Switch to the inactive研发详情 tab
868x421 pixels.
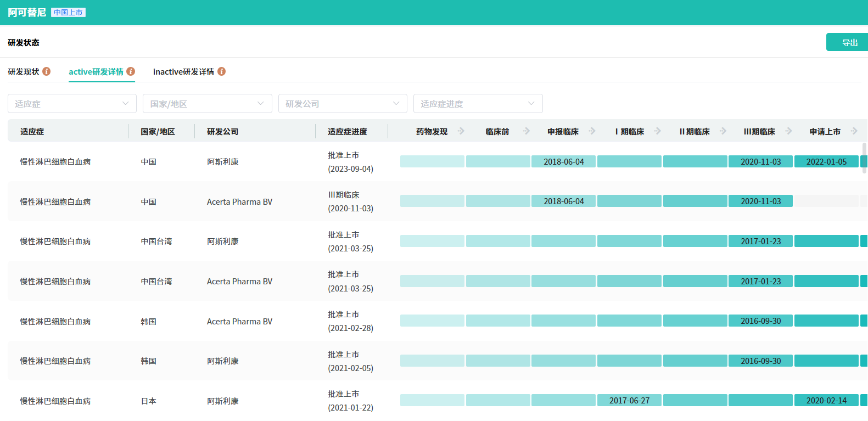(183, 72)
